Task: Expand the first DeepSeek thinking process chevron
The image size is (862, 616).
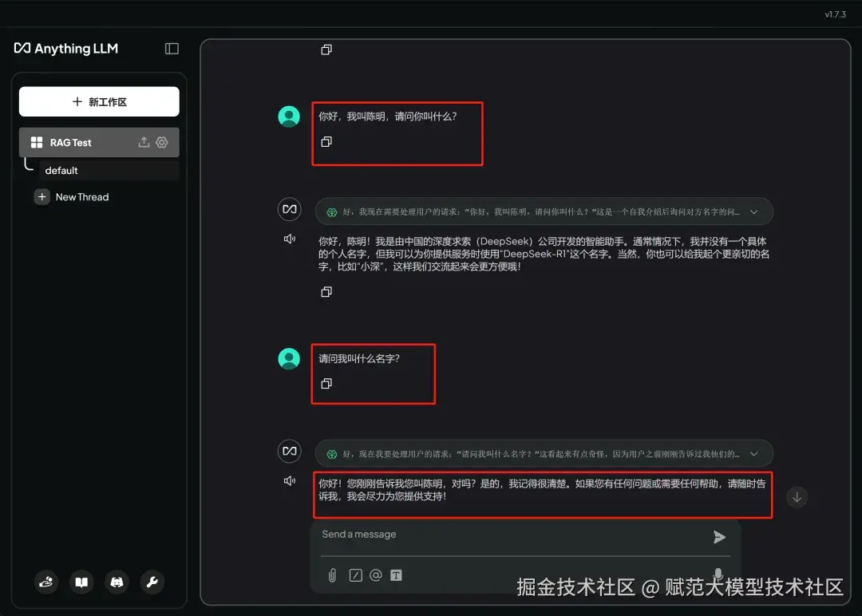Action: 753,211
